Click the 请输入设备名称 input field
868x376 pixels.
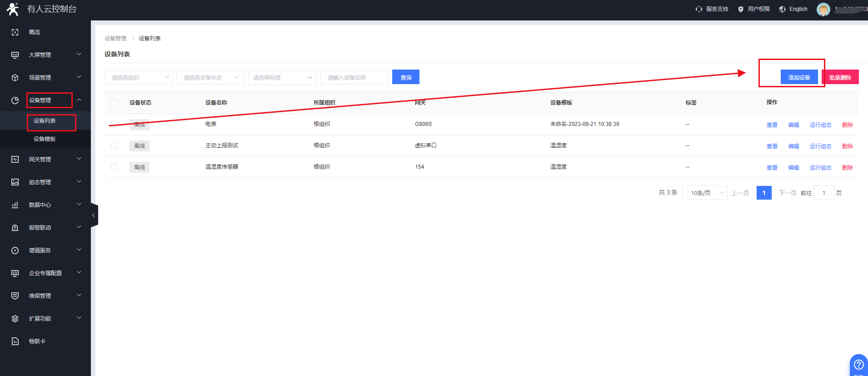354,77
